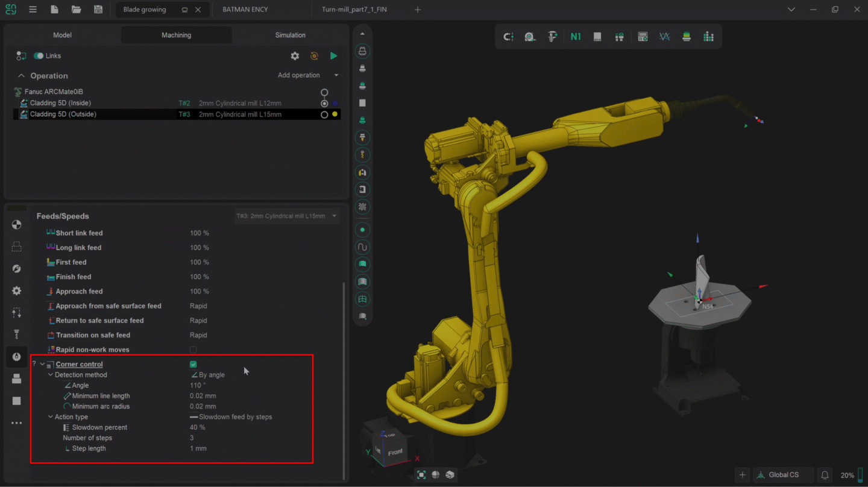Enable the Rapid non-work moves checkbox
Screen dimensions: 868x487
coord(193,350)
